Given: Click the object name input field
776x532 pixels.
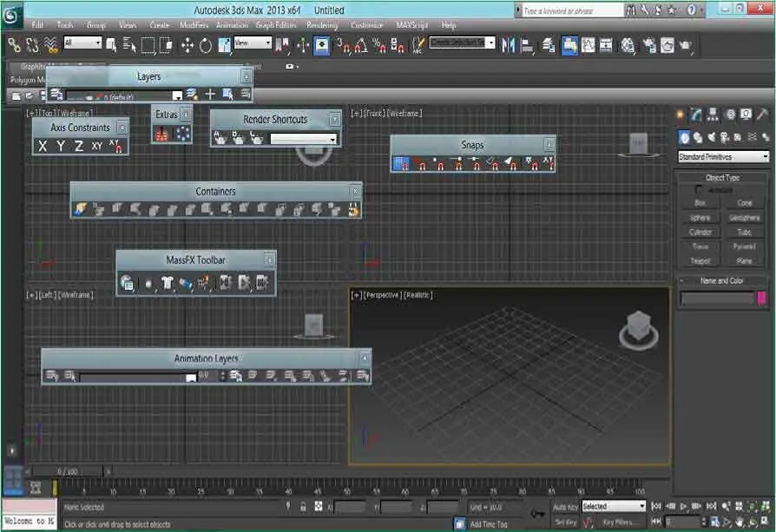Looking at the screenshot, I should tap(718, 298).
